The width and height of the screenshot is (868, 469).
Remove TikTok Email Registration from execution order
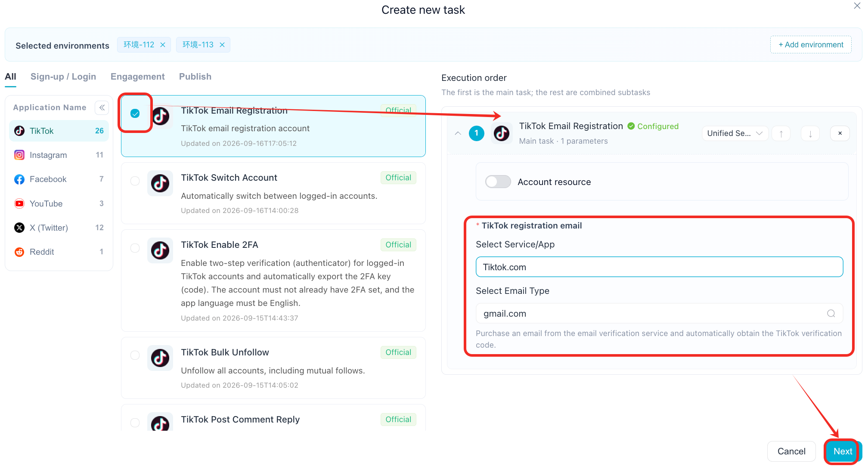840,133
